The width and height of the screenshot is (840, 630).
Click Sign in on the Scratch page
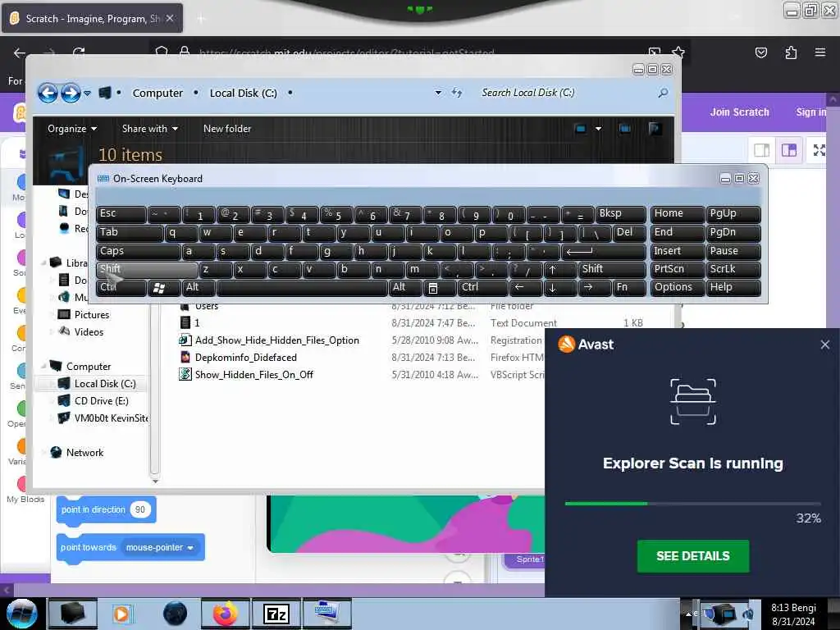point(810,112)
